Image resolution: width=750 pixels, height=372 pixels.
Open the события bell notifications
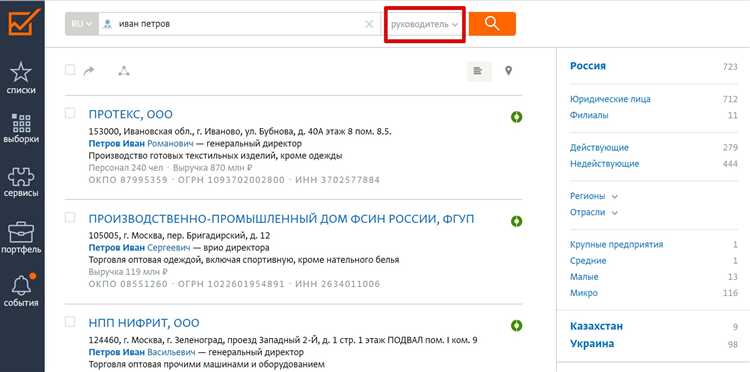tap(21, 291)
